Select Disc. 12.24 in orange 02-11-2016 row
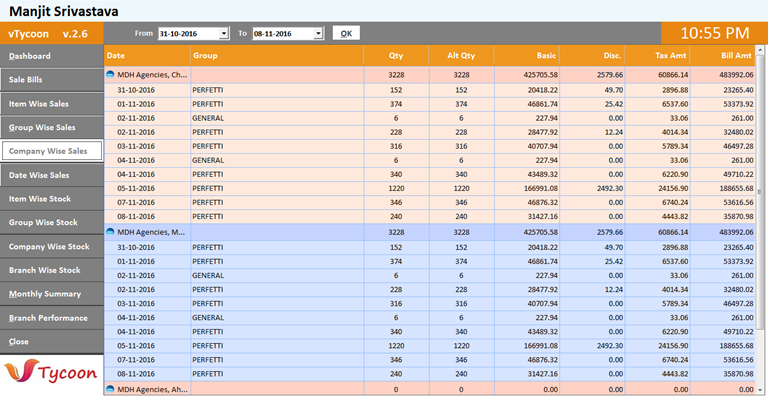Viewport: 768px width, 396px height. pos(592,132)
